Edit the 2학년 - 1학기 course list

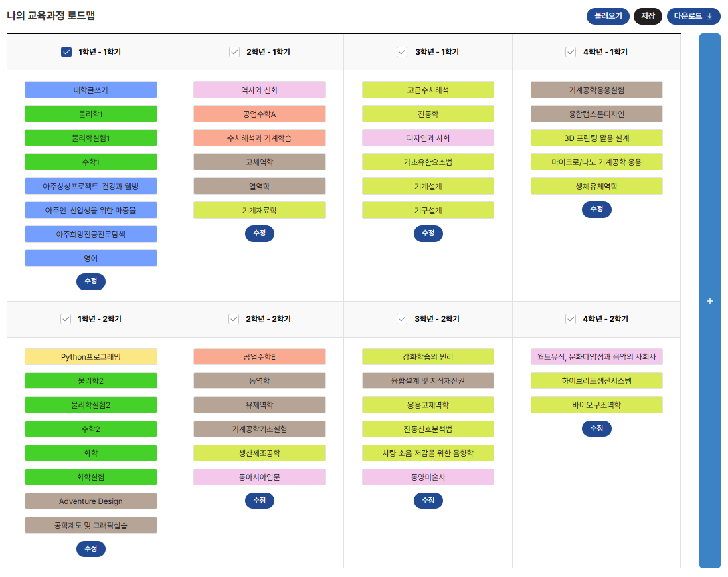coord(260,233)
